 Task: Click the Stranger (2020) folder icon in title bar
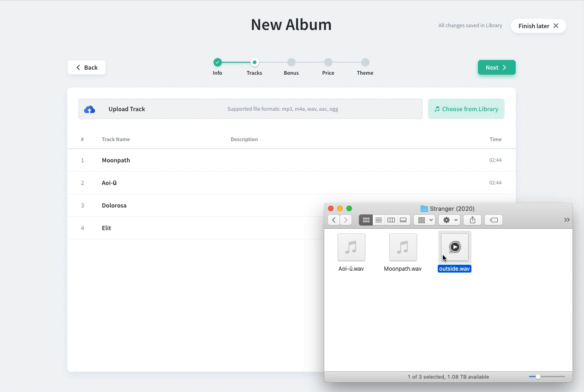click(424, 208)
